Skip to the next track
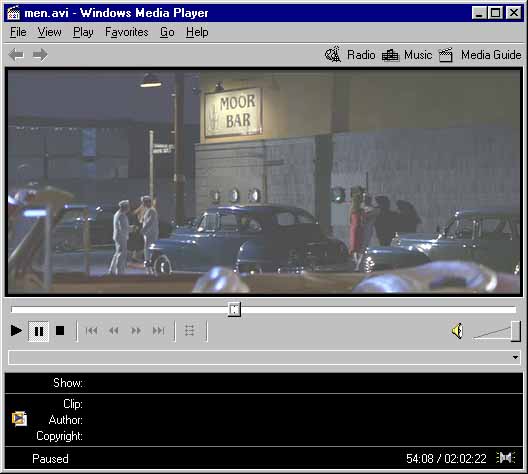The image size is (528, 474). pyautogui.click(x=159, y=331)
